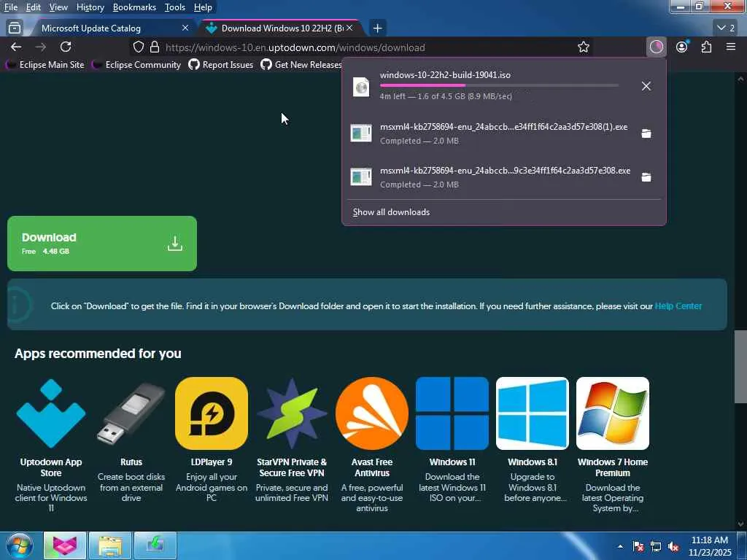747x560 pixels.
Task: Click the 'Apps recommended for you' heading
Action: tap(98, 354)
